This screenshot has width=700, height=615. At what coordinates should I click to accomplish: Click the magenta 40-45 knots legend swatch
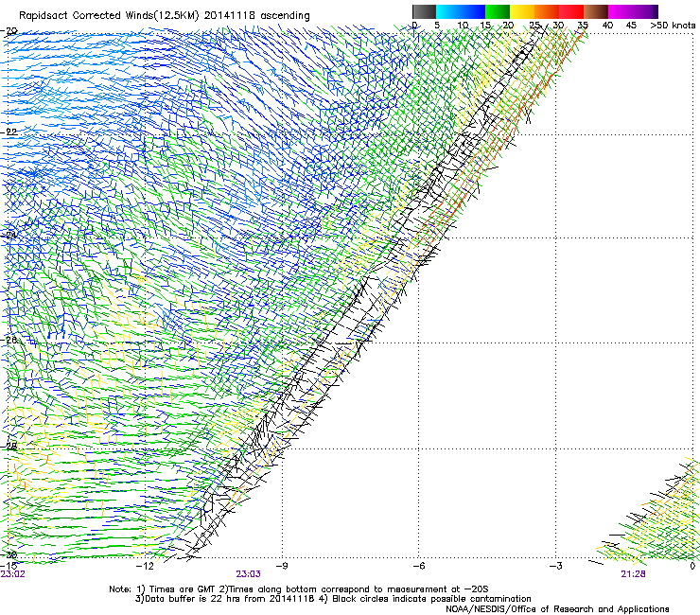[x=621, y=11]
